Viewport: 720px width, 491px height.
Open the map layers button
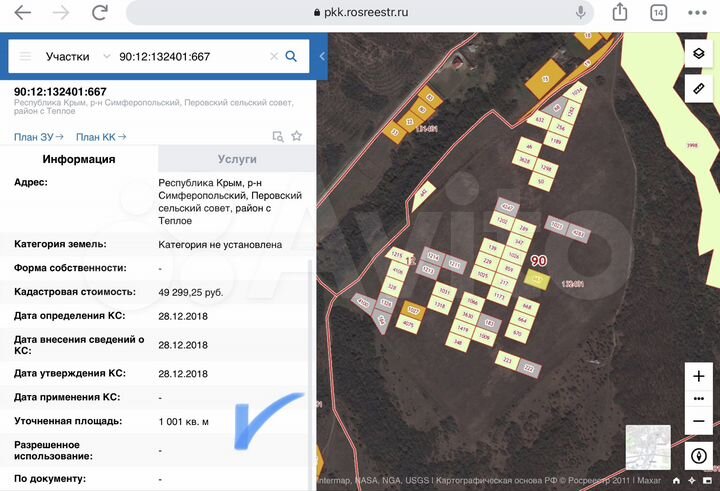click(x=698, y=54)
